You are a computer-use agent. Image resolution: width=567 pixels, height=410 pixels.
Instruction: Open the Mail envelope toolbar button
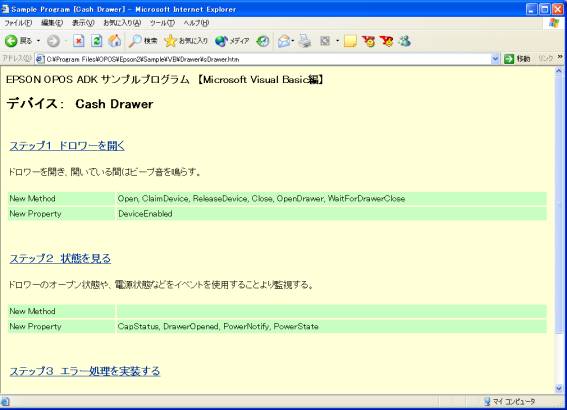pos(284,41)
